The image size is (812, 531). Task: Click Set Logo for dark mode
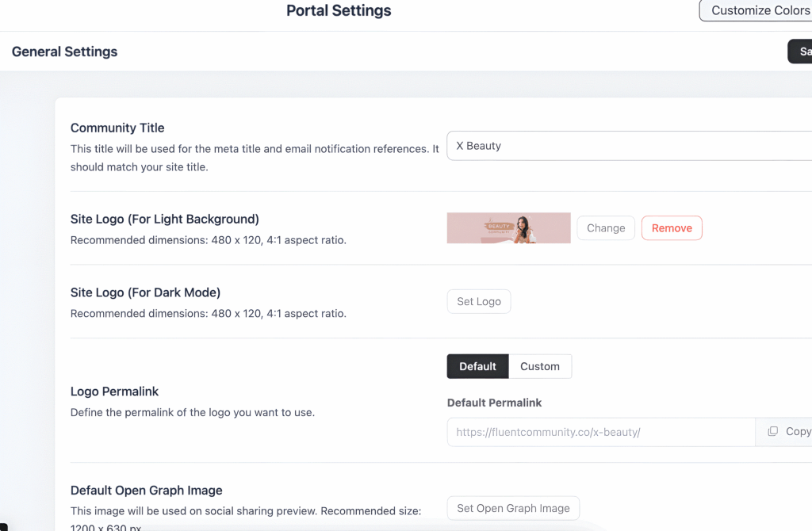(479, 302)
